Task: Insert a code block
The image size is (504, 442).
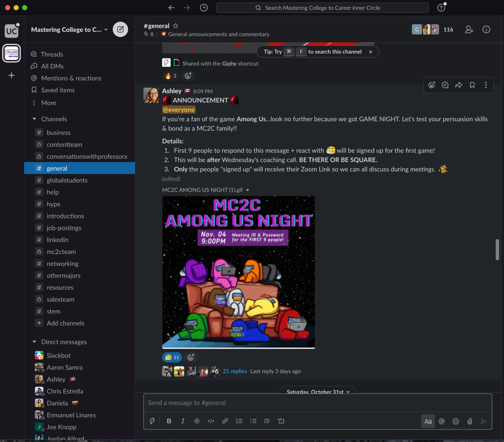Action: (x=281, y=421)
